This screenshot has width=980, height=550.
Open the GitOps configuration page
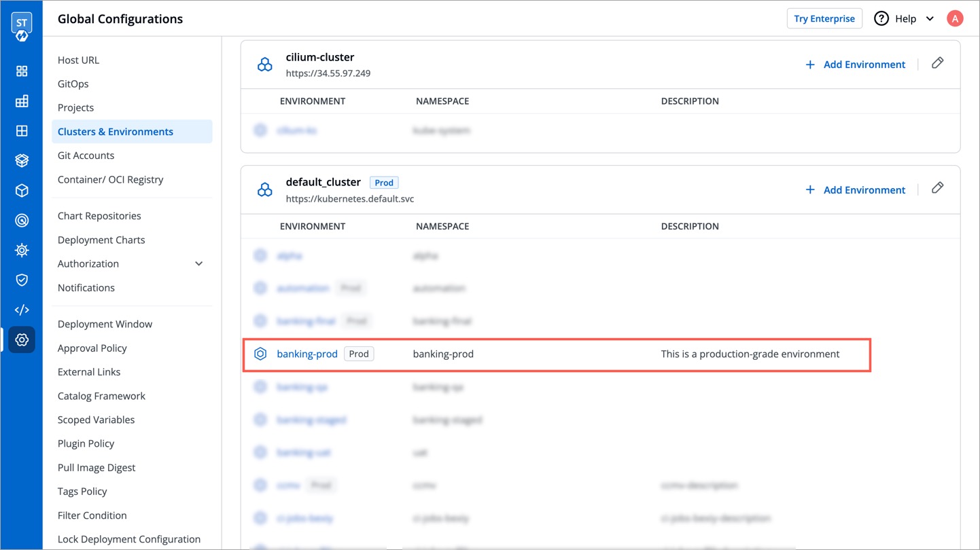click(x=73, y=84)
